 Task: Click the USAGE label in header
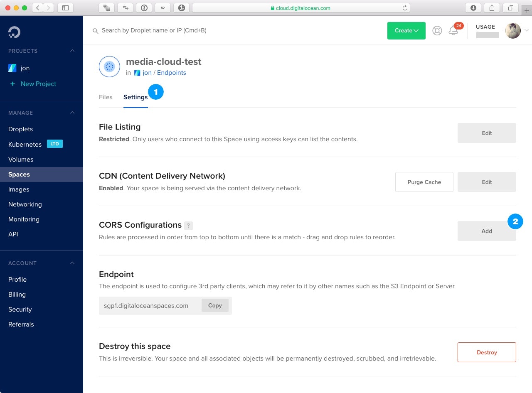(x=485, y=27)
